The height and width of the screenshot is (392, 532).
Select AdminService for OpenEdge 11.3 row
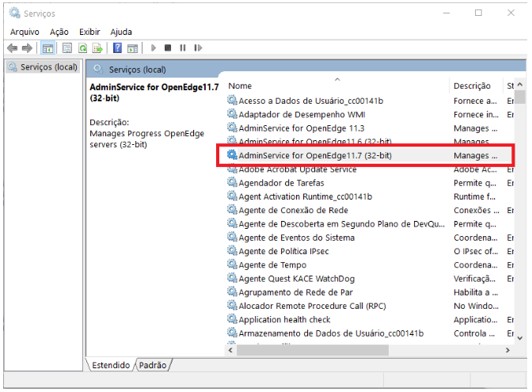[x=370, y=128]
